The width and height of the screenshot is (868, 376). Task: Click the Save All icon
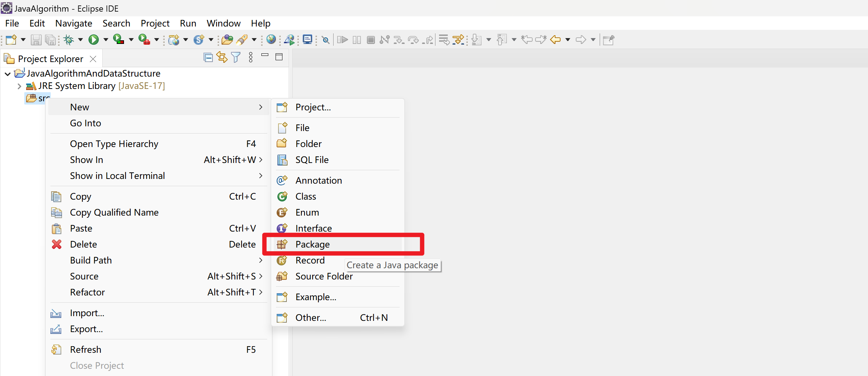50,40
